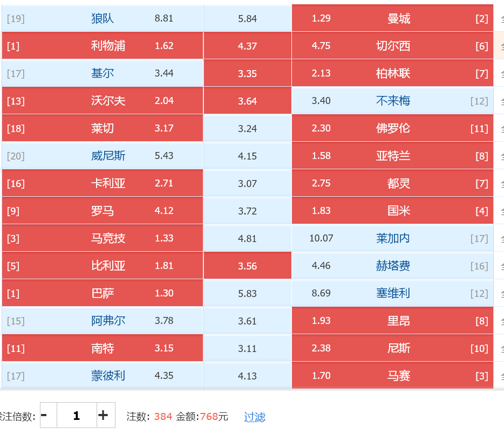The image size is (504, 435).
Task: Toggle 都灵 away win at 2.75
Action: [x=392, y=183]
